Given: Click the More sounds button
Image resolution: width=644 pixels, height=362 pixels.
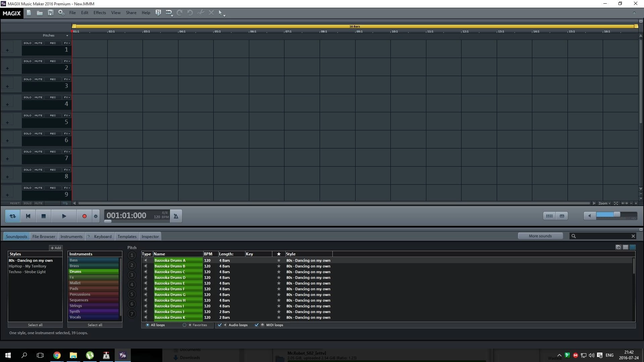Looking at the screenshot, I should [x=540, y=236].
